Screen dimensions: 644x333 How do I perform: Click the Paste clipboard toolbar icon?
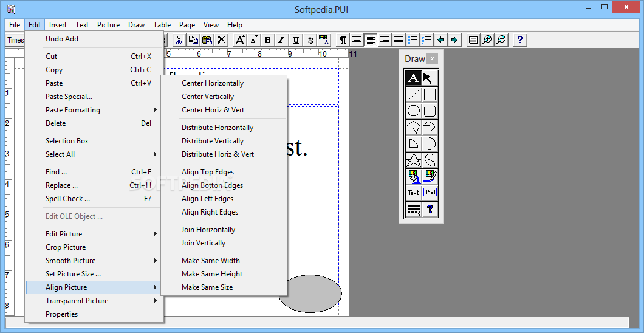tap(207, 40)
